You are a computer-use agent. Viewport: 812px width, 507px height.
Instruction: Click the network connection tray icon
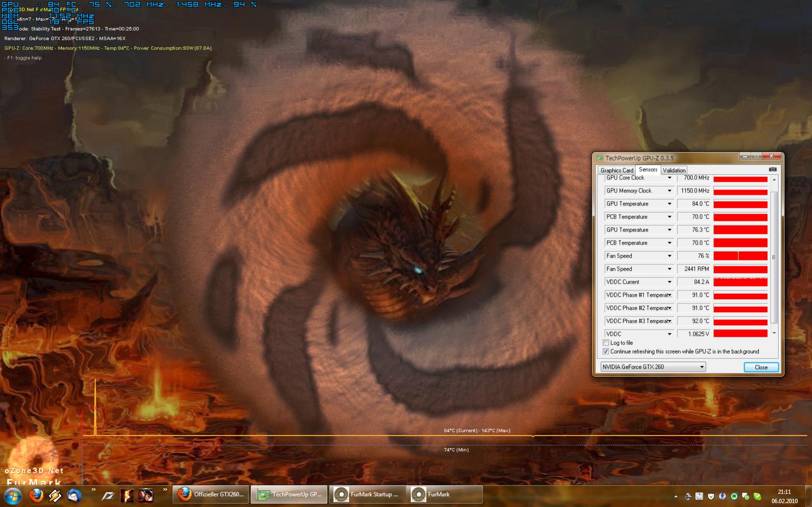click(688, 496)
